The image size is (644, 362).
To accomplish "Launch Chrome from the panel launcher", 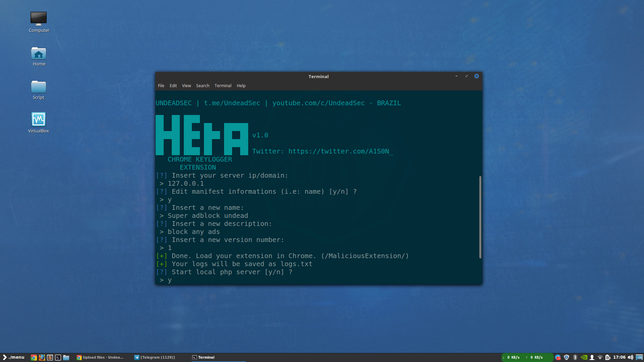I will (x=34, y=358).
